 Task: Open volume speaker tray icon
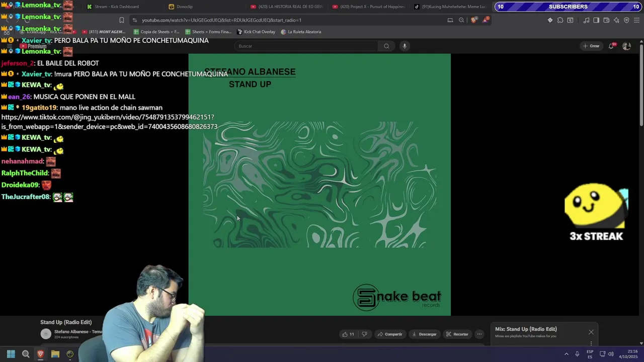pos(611,354)
